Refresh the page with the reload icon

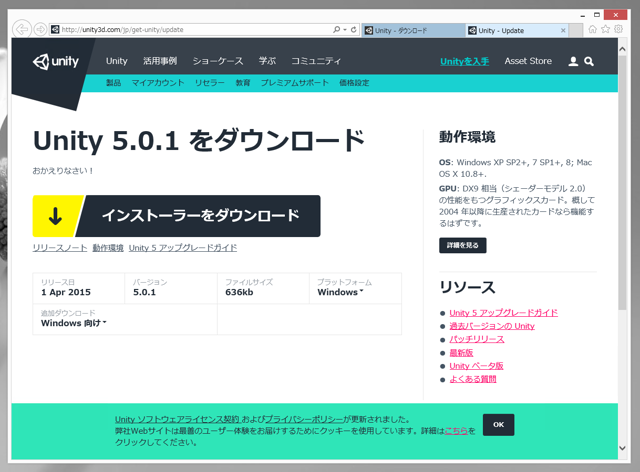[353, 29]
